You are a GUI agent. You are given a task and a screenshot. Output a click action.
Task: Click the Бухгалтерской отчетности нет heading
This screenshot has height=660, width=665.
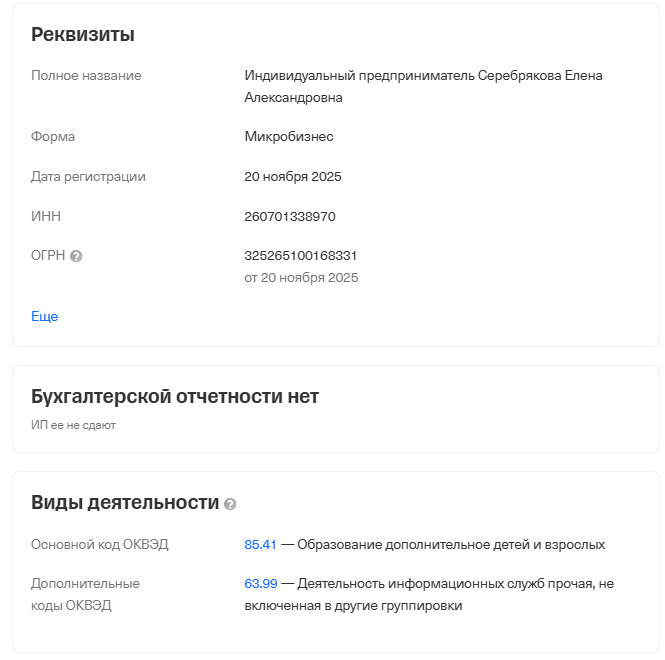coord(175,396)
